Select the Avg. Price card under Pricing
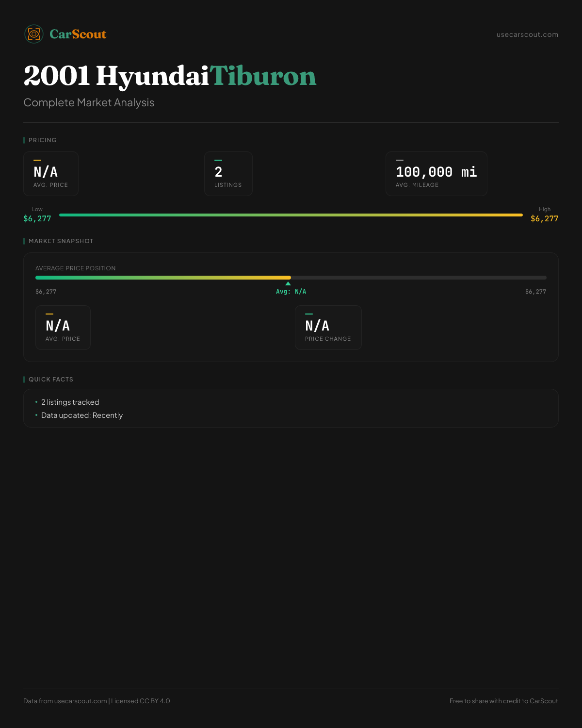582x728 pixels. 51,174
